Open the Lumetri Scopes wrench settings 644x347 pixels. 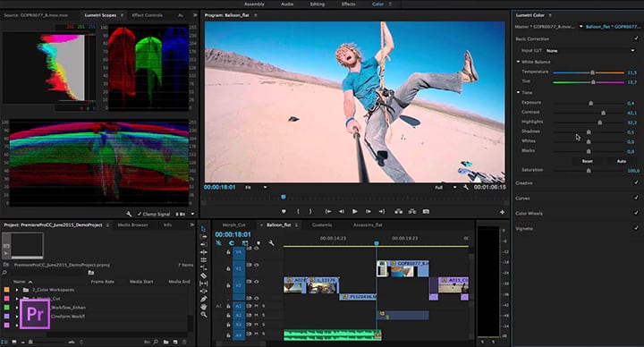point(129,214)
